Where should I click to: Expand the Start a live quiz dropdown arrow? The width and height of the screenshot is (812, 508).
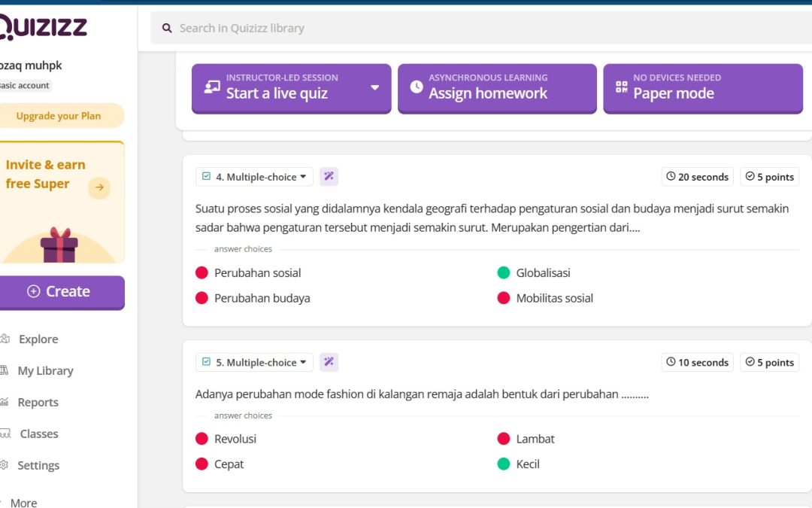(x=375, y=87)
